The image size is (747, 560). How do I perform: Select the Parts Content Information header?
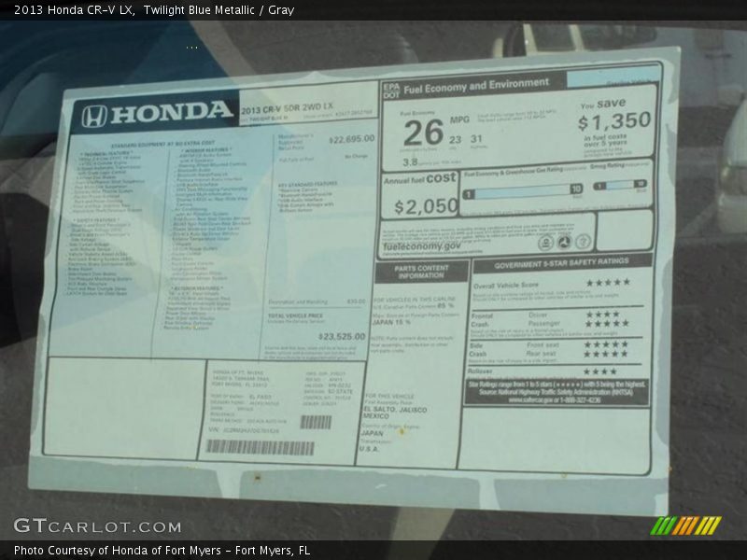(x=421, y=271)
